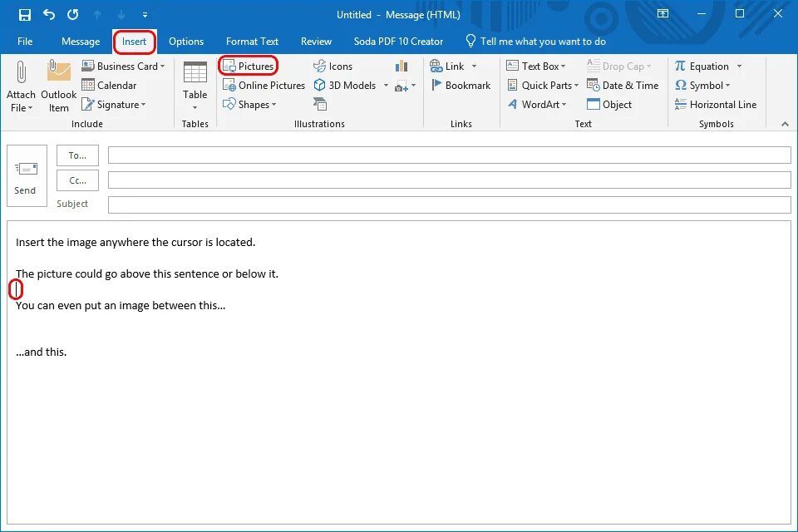Insert a Bookmark
798x532 pixels.
[x=461, y=86]
